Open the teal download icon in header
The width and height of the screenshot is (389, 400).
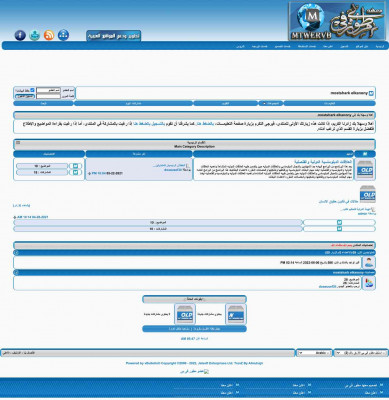tap(34, 35)
